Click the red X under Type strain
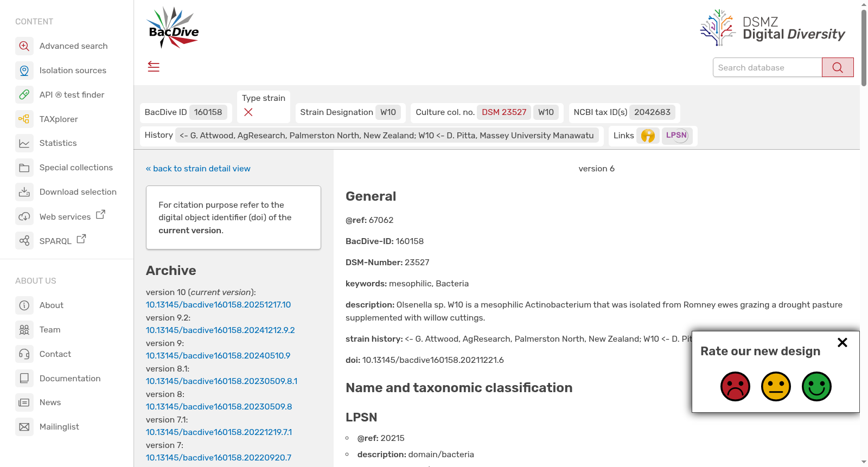 248,112
